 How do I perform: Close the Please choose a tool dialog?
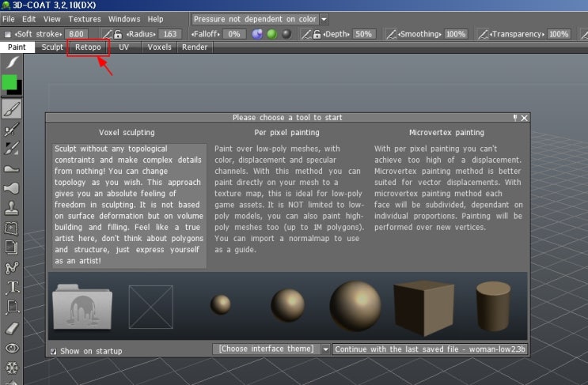[x=524, y=118]
